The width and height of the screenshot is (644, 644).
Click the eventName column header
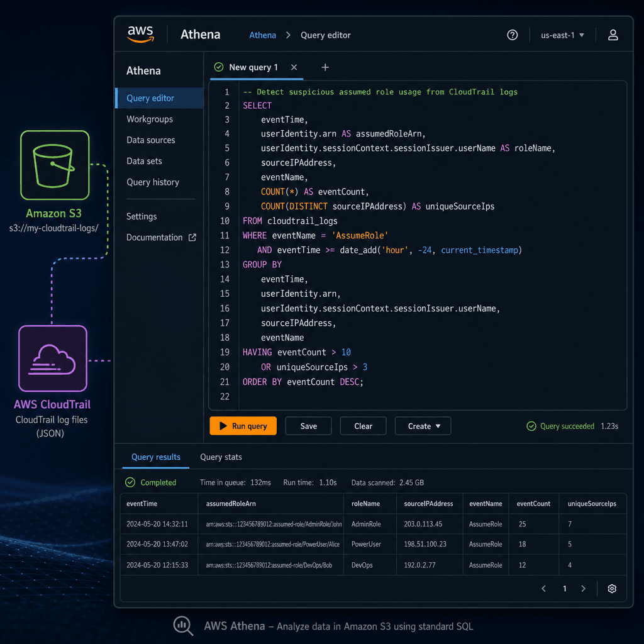point(486,504)
